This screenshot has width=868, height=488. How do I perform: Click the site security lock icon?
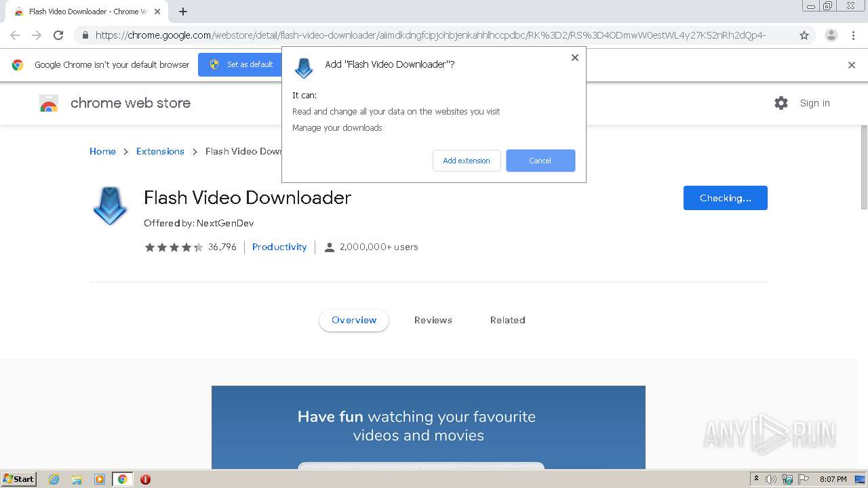pyautogui.click(x=85, y=35)
